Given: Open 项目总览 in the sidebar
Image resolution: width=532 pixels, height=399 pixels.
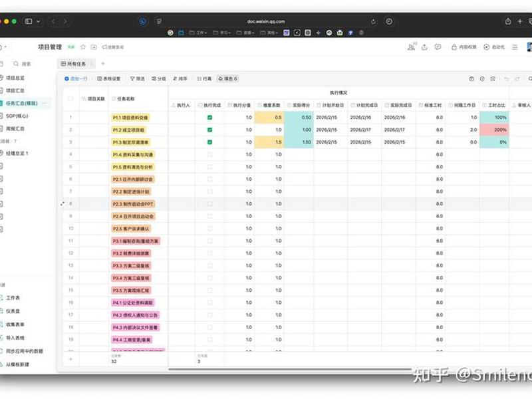Looking at the screenshot, I should [15, 78].
